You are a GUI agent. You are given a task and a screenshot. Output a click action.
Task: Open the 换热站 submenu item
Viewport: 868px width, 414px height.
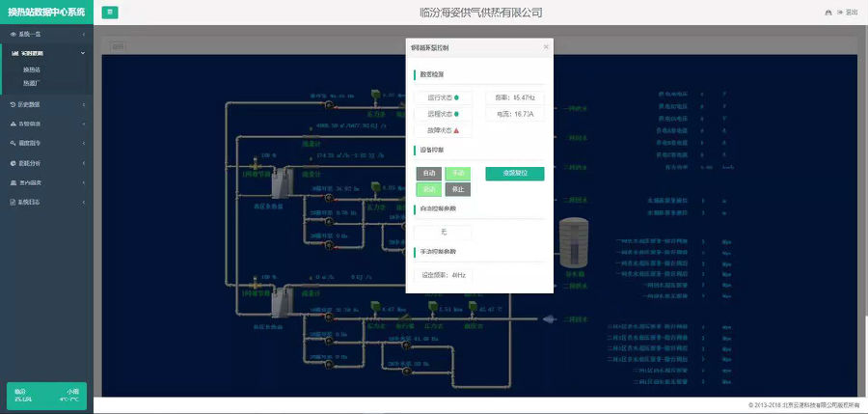tap(32, 70)
